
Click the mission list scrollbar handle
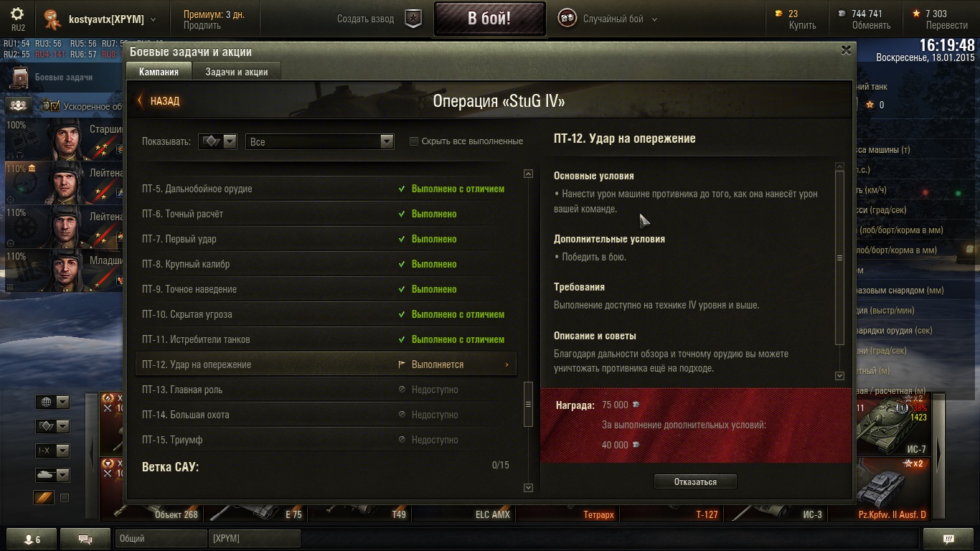tap(529, 404)
